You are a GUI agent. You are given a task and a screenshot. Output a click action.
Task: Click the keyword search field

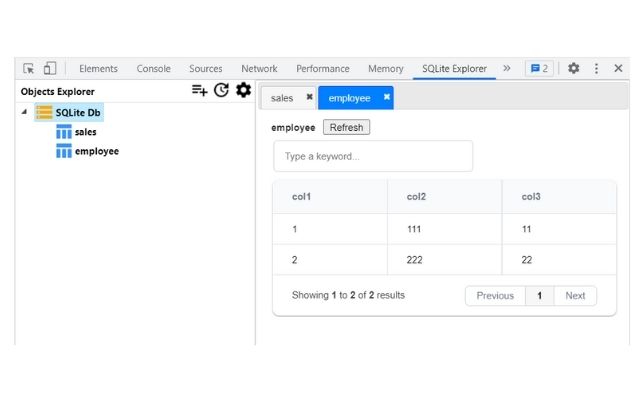click(372, 156)
